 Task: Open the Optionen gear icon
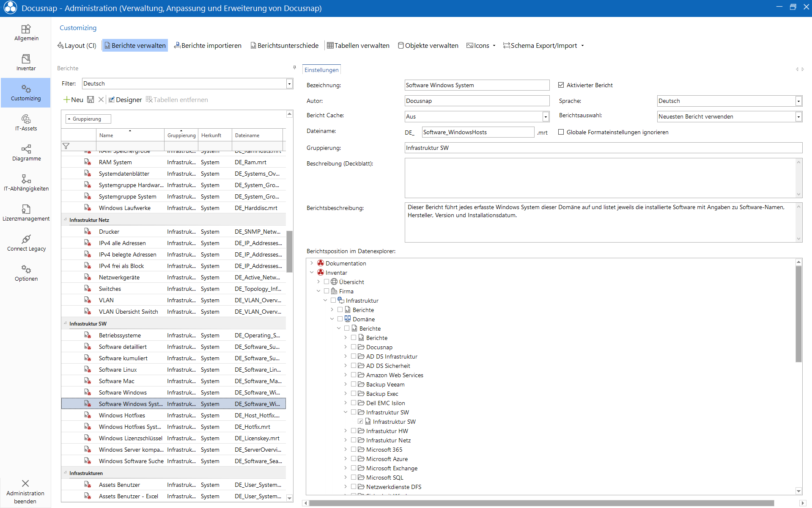pyautogui.click(x=26, y=273)
